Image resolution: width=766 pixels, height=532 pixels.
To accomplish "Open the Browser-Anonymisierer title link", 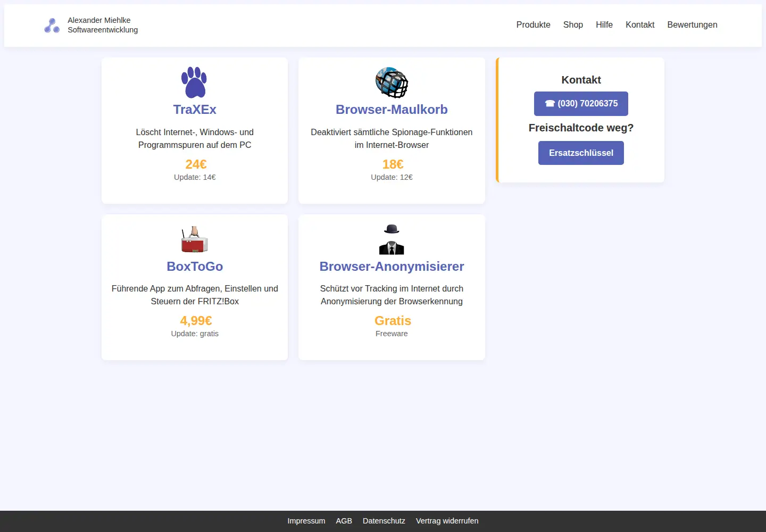I will pos(392,267).
